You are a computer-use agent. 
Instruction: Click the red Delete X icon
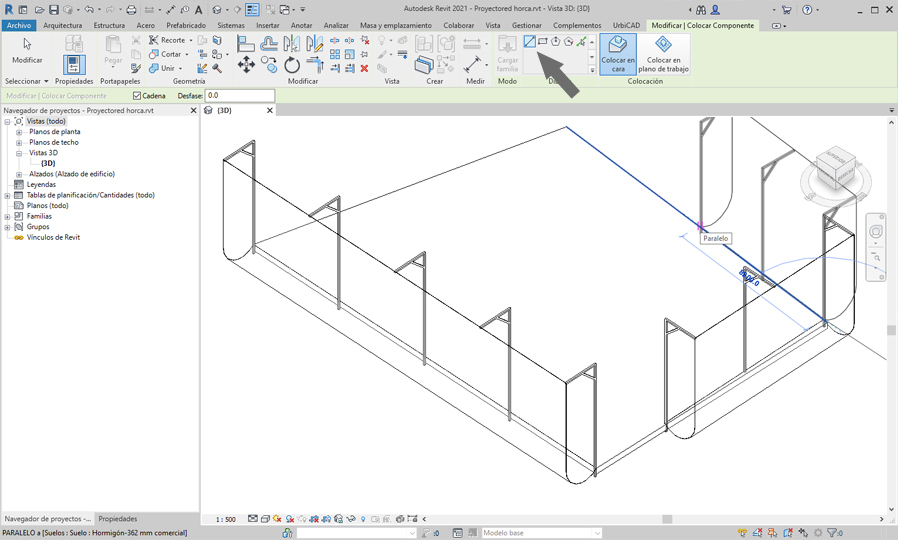pyautogui.click(x=364, y=69)
